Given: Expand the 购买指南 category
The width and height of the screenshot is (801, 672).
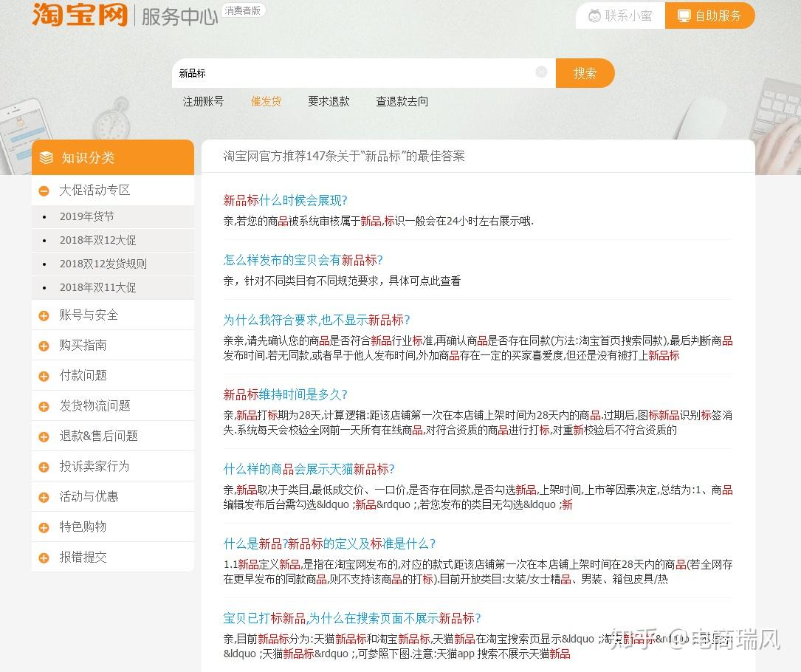Looking at the screenshot, I should click(43, 345).
